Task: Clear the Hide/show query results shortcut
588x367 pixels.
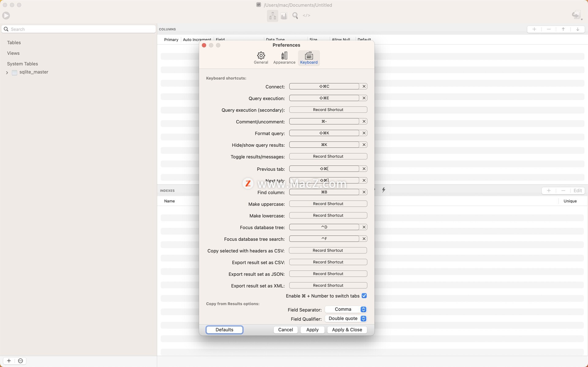Action: (364, 145)
